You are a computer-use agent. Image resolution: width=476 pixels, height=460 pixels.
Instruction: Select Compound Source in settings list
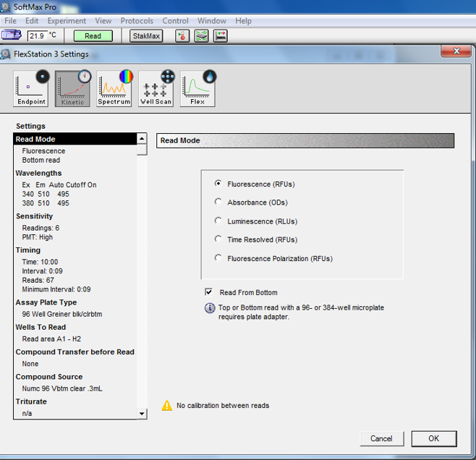(49, 377)
